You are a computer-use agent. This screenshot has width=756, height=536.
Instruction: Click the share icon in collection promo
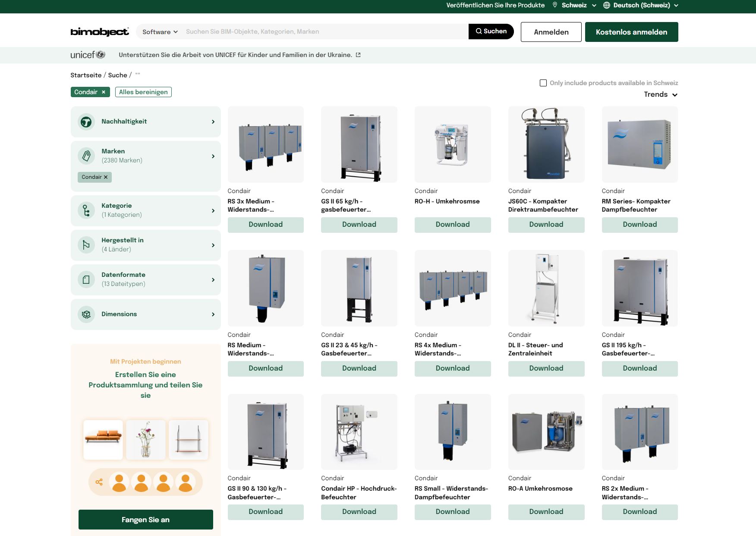(x=99, y=482)
